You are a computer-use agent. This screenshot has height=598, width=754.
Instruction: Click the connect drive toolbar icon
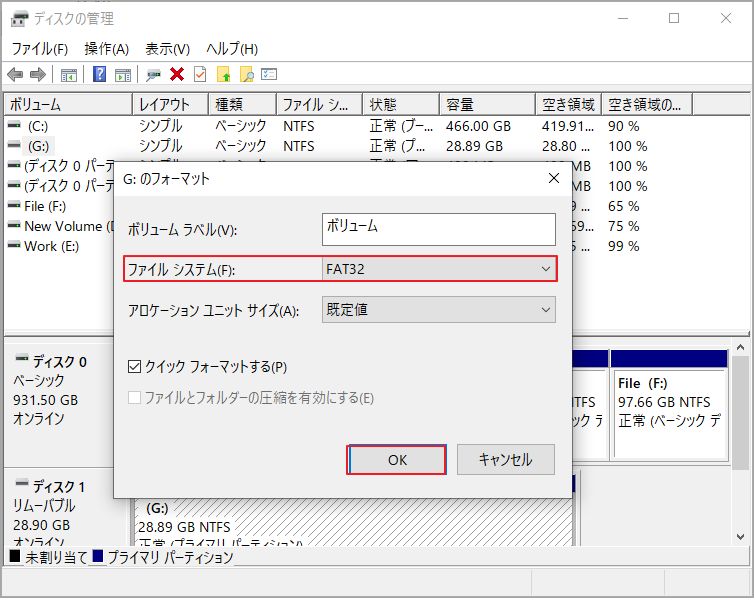tap(153, 75)
